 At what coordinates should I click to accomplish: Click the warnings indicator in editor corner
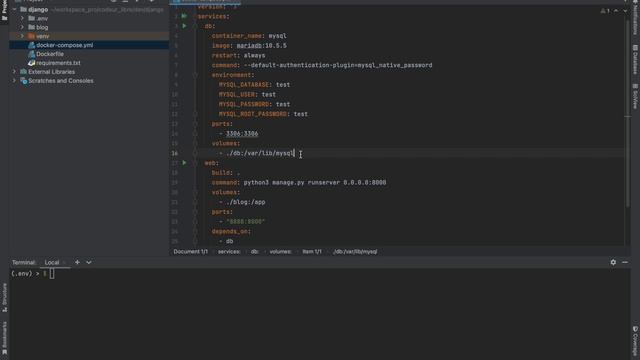click(605, 11)
